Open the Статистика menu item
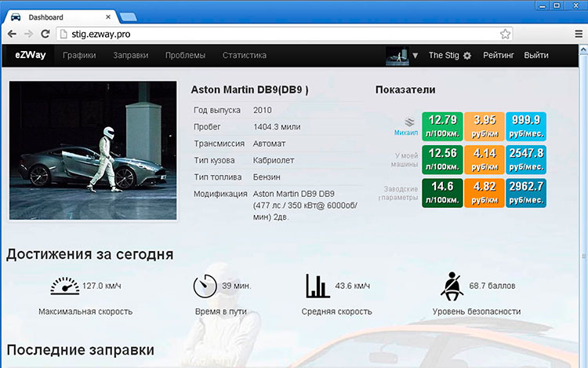588x368 pixels. pos(245,55)
